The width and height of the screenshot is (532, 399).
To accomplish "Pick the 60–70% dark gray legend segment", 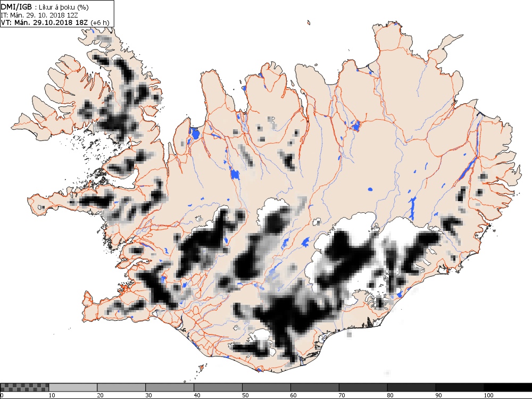I will [315, 387].
